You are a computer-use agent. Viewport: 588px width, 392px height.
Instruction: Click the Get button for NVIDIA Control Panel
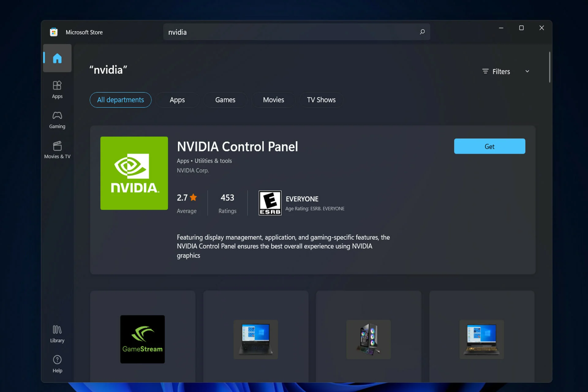coord(490,146)
